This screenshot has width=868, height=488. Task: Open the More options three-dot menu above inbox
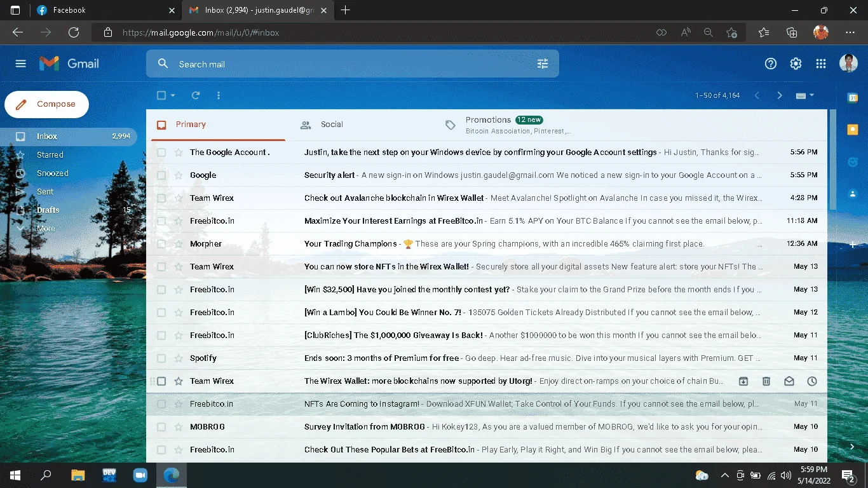coord(219,95)
